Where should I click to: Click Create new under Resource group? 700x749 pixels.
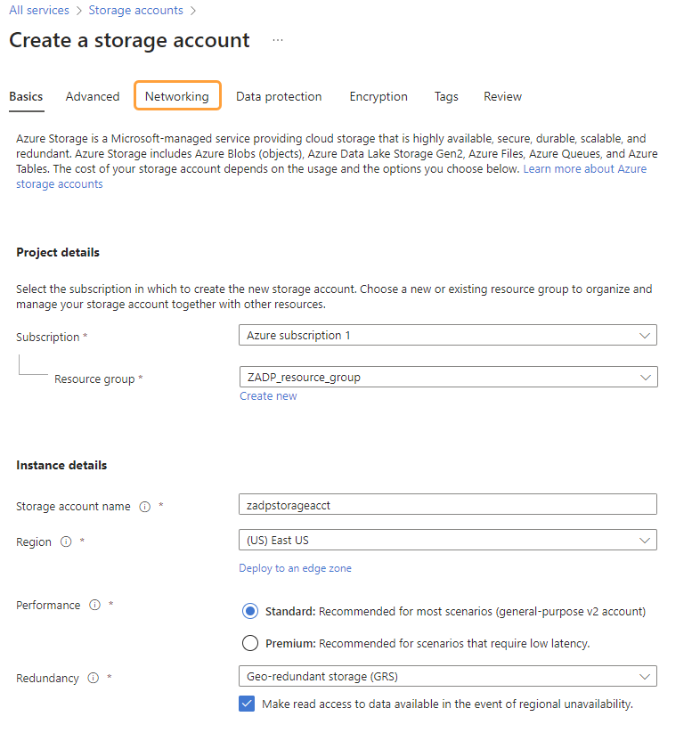268,395
